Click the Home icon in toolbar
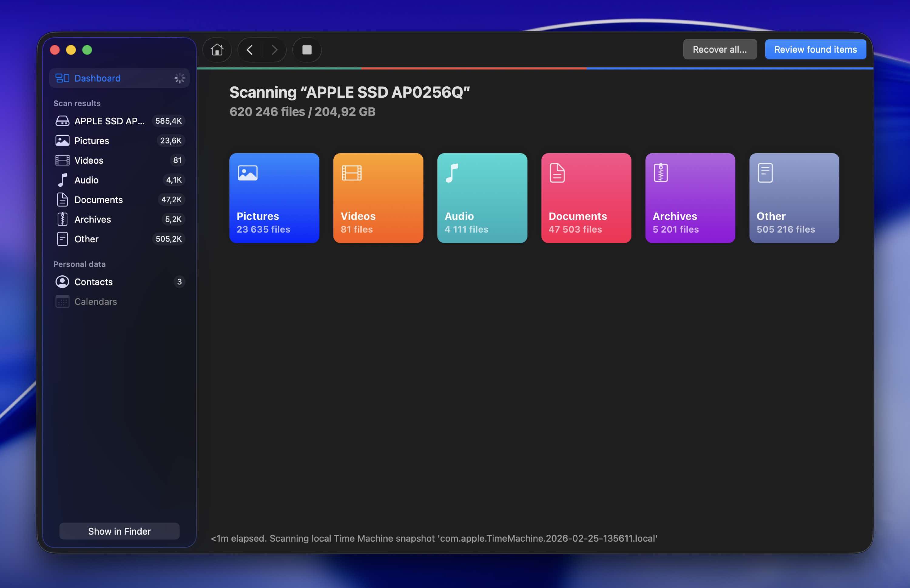The width and height of the screenshot is (910, 588). point(217,50)
